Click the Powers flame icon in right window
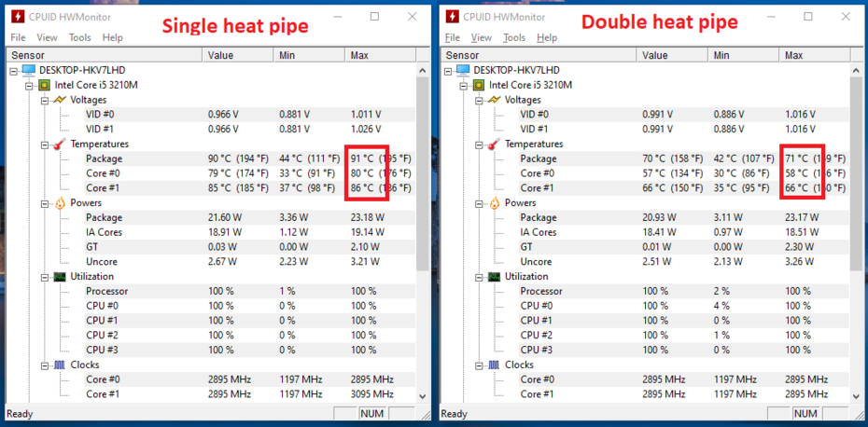The height and width of the screenshot is (427, 868). click(495, 203)
